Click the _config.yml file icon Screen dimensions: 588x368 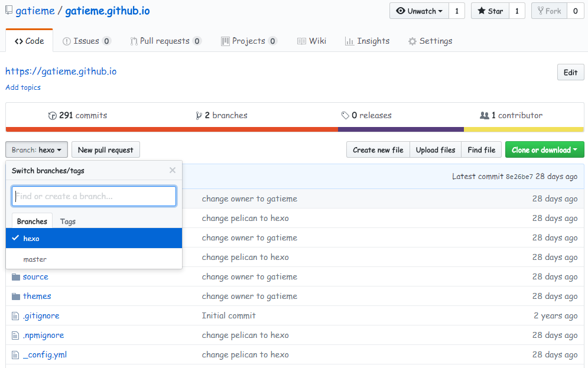15,355
